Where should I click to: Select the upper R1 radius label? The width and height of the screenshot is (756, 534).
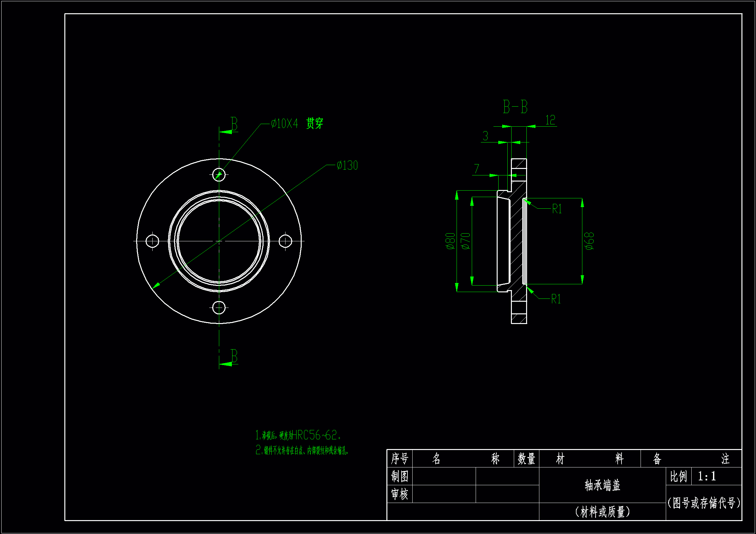(557, 209)
